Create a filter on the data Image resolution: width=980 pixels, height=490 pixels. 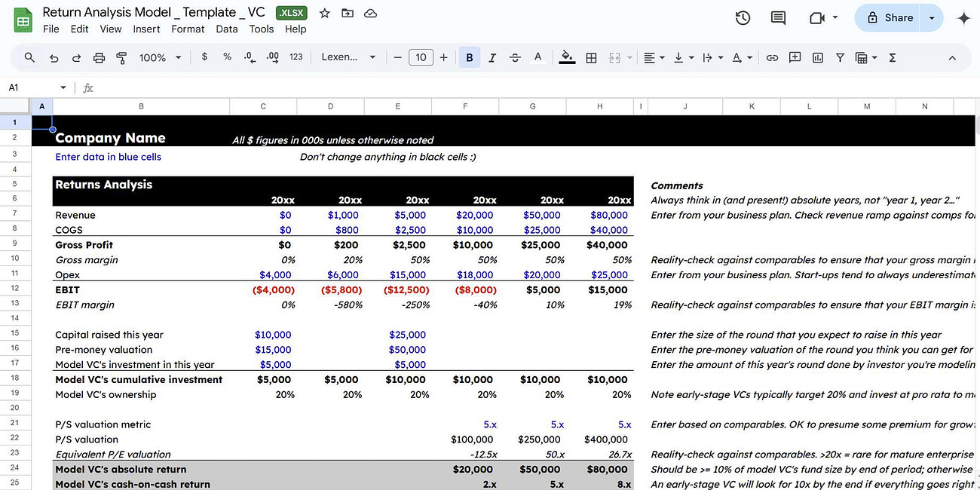[840, 57]
